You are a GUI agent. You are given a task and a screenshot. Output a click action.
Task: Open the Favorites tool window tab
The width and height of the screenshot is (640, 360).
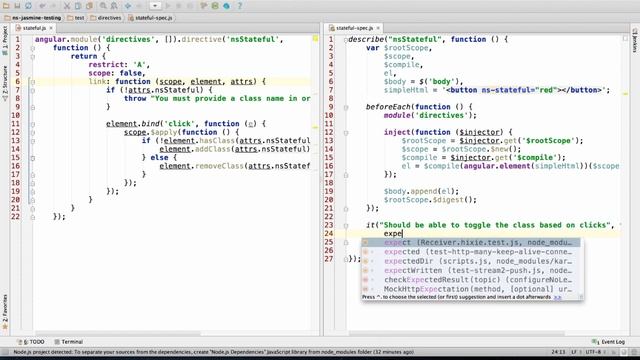(x=5, y=311)
